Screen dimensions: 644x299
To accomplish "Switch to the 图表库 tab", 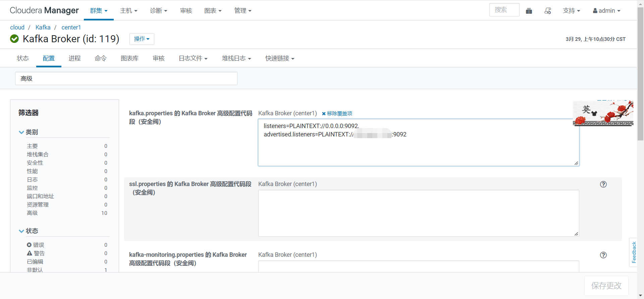I will click(129, 58).
